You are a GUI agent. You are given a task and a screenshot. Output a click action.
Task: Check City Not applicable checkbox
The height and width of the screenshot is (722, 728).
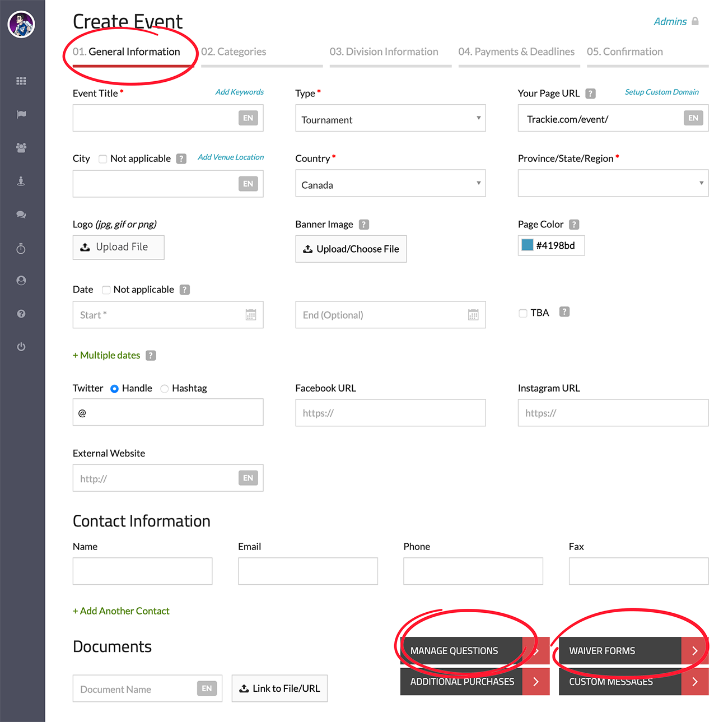coord(103,159)
